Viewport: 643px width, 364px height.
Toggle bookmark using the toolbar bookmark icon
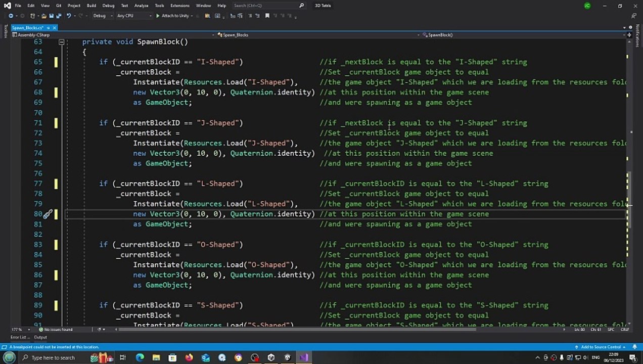point(267,16)
